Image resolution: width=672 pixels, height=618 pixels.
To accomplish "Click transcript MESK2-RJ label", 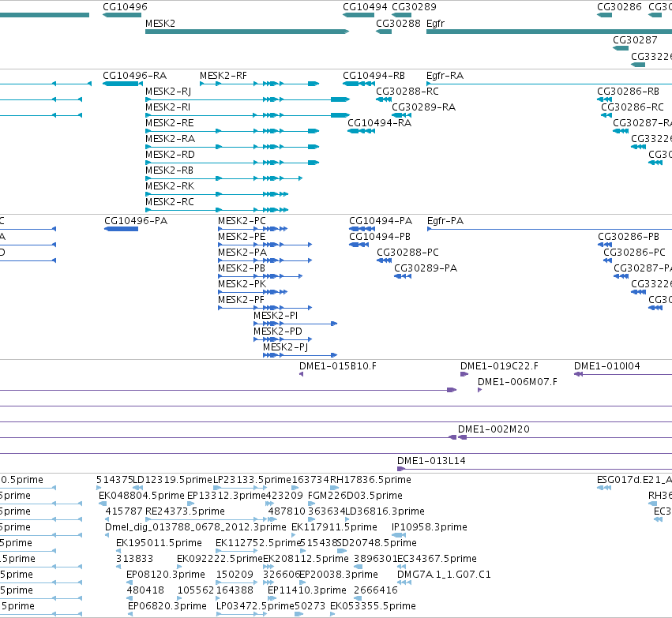I will pos(168,92).
